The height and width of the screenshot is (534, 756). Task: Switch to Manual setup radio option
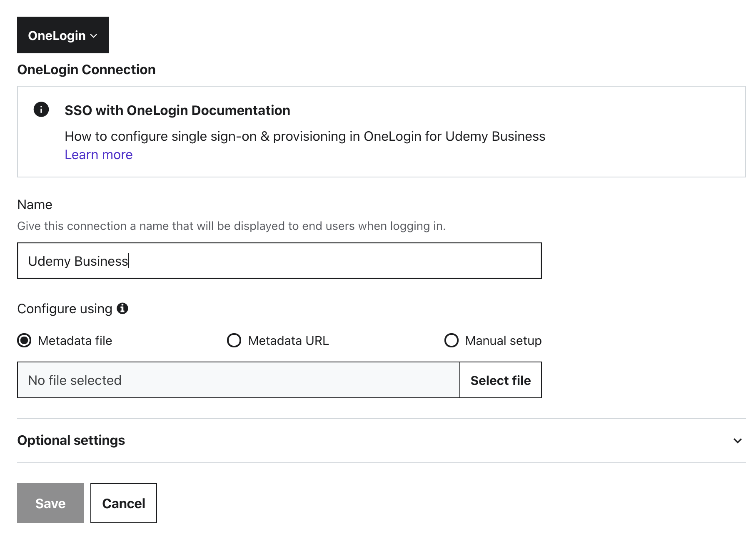(451, 340)
